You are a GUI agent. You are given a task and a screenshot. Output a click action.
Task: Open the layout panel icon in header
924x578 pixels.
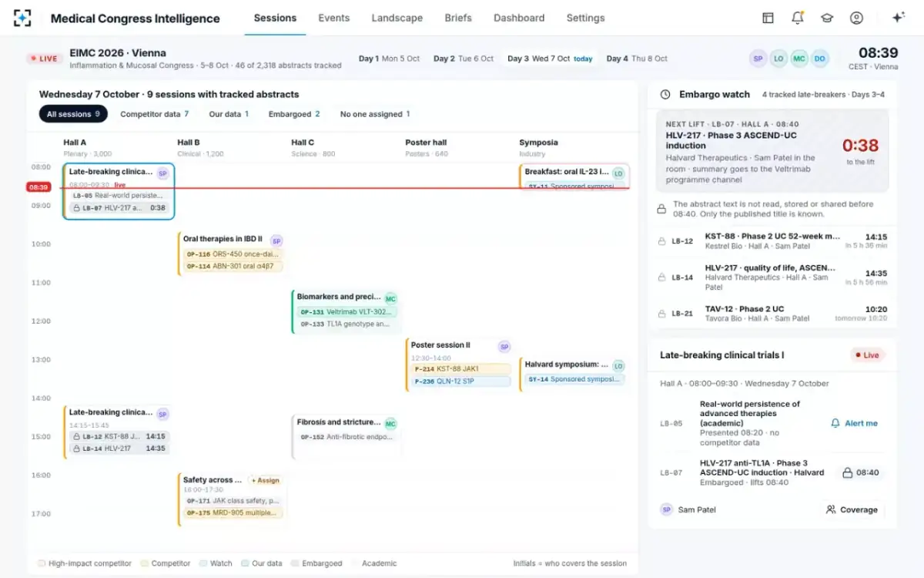(768, 18)
